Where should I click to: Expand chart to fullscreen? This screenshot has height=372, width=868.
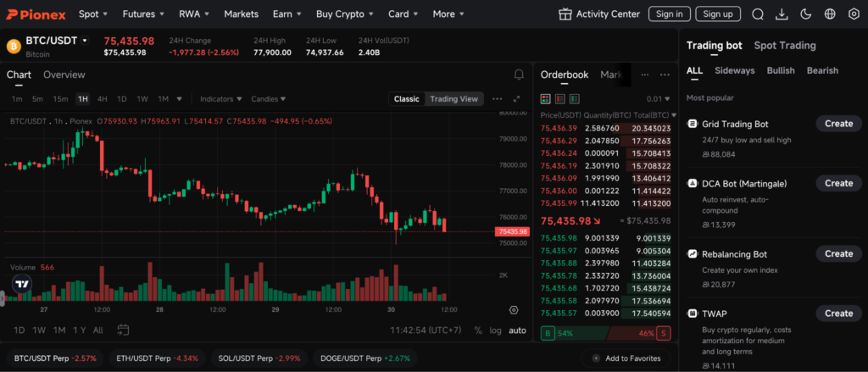[516, 99]
